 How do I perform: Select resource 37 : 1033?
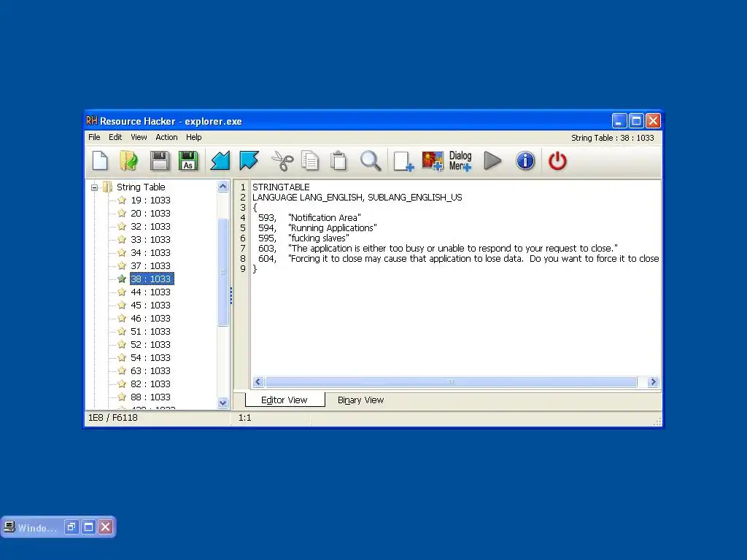pos(150,265)
